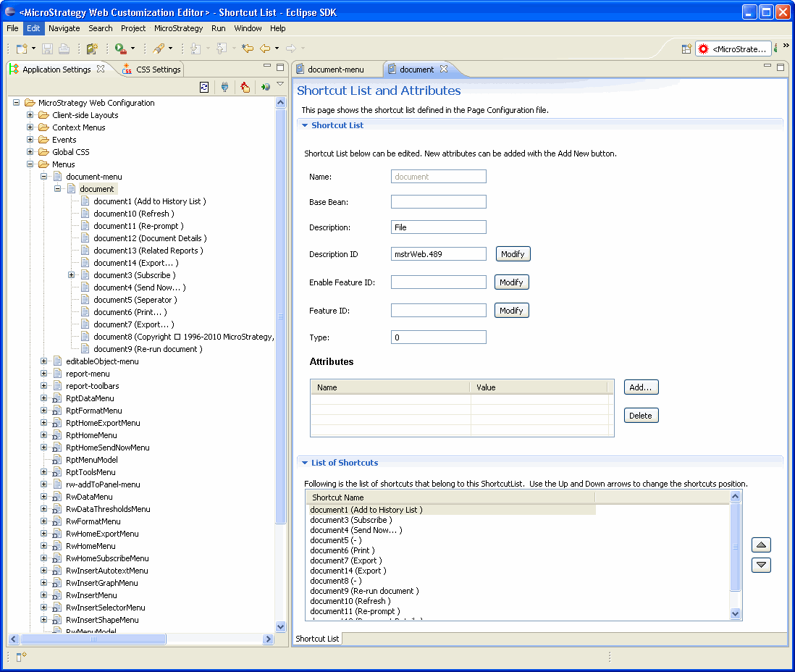Click the globe arrow icon in Application Settings
The image size is (795, 672).
(x=265, y=87)
